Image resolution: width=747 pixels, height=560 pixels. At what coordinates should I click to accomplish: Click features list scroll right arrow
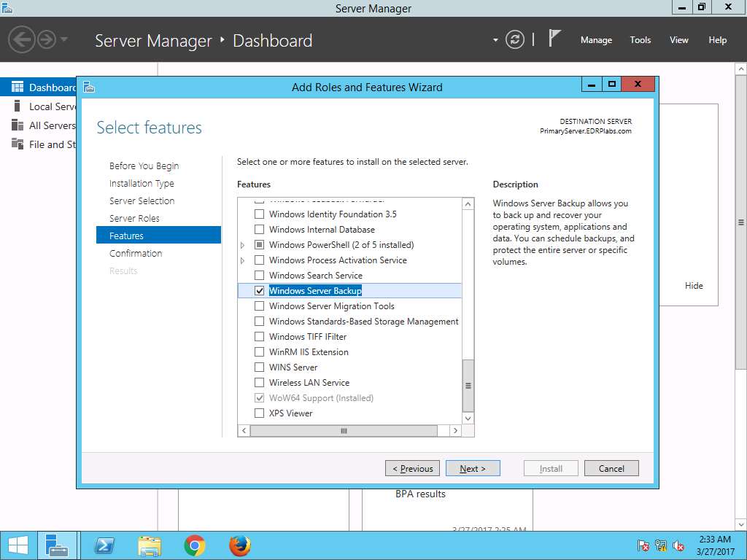455,430
